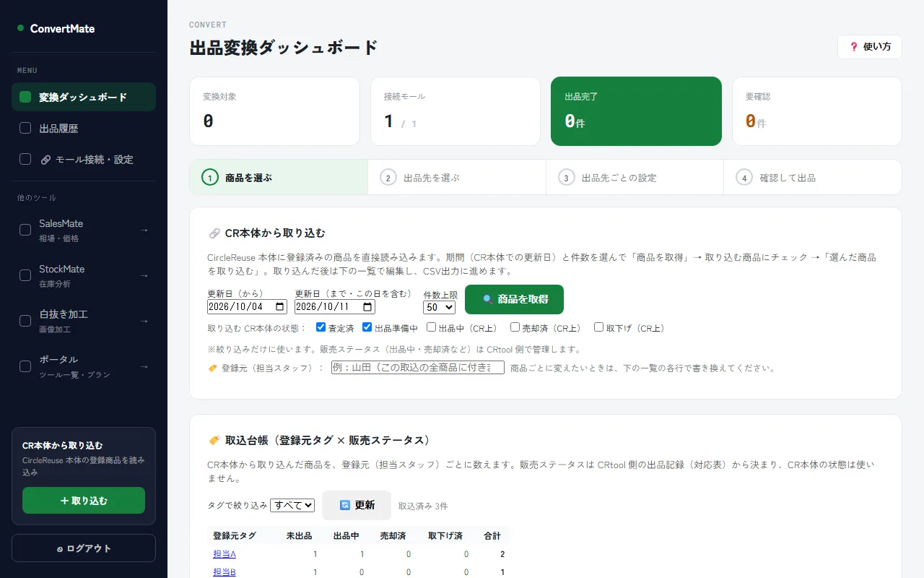Open モール接続・設定 menu item
The height and width of the screenshot is (578, 924).
click(x=84, y=159)
